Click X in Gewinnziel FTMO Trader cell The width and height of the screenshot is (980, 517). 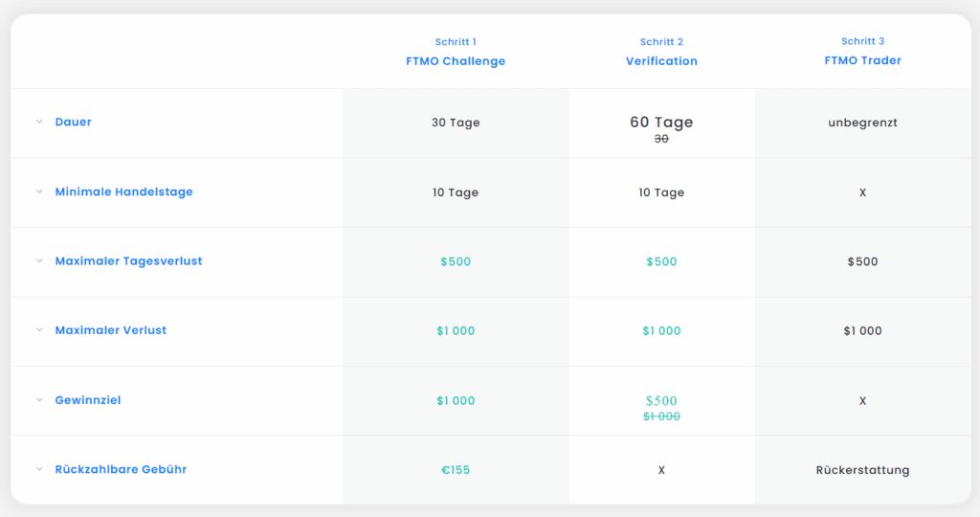[862, 401]
